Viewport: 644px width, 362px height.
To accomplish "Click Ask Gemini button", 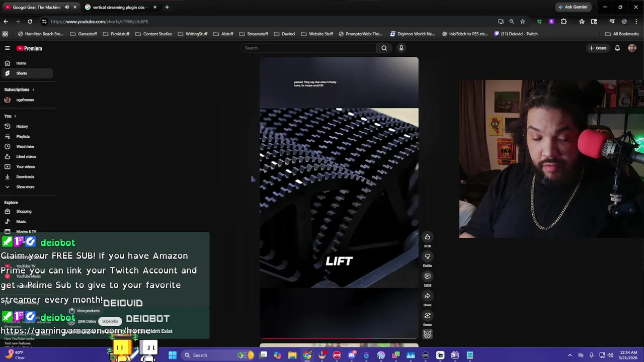I will (572, 7).
